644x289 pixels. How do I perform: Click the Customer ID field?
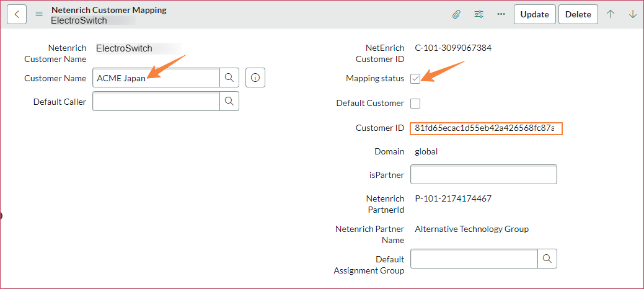coord(486,128)
